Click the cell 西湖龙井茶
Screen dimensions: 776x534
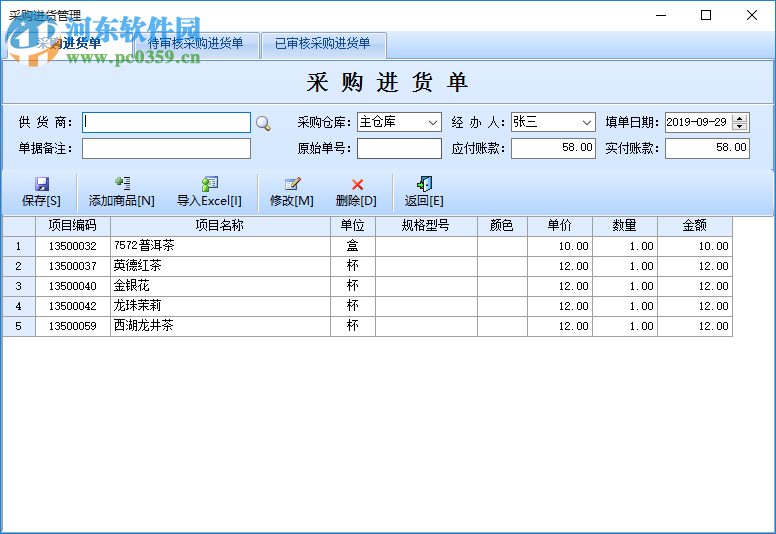coord(220,326)
